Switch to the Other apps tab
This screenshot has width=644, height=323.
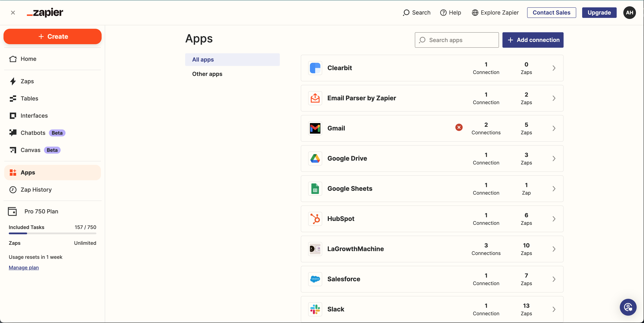[207, 74]
